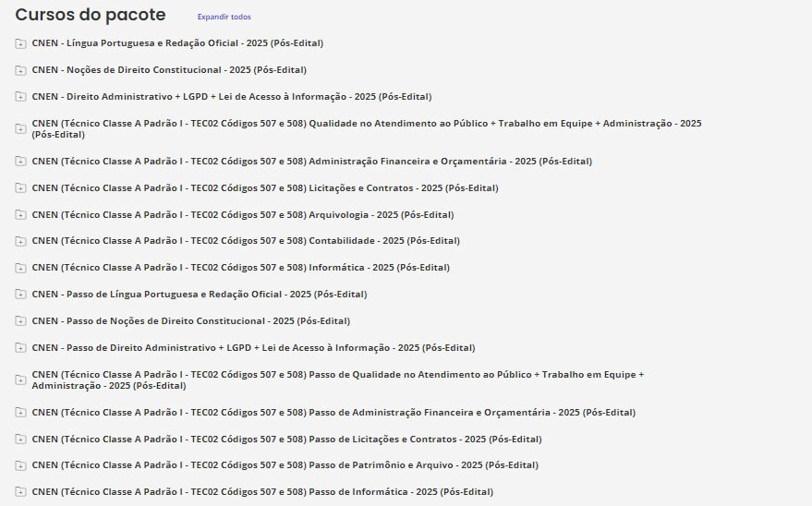Click folder icon beside Arquivologia course

(x=21, y=215)
